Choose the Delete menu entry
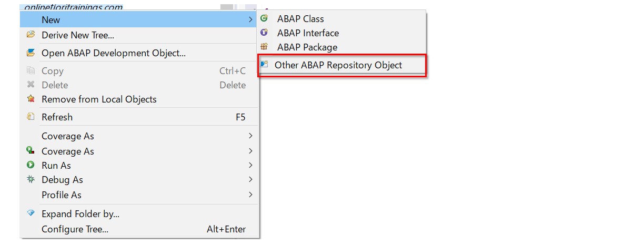644x245 pixels. [x=55, y=85]
